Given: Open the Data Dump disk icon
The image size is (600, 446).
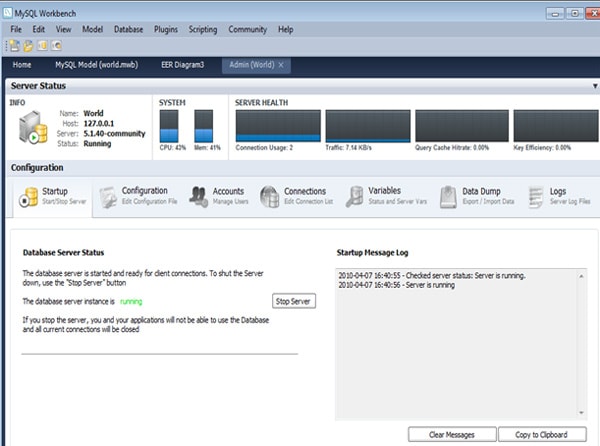Looking at the screenshot, I should click(x=448, y=197).
